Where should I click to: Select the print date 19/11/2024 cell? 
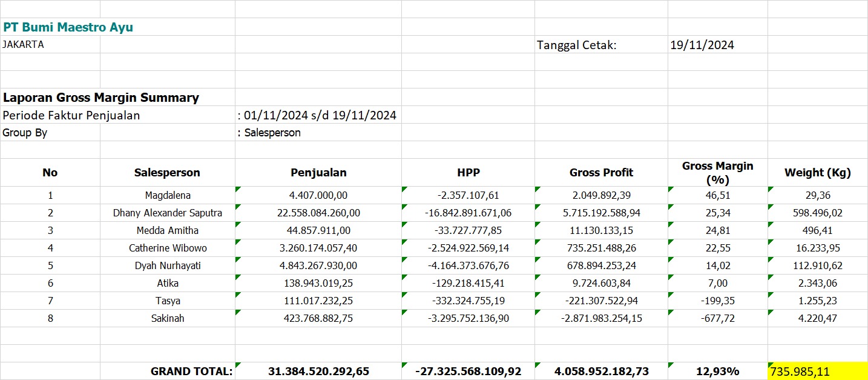(702, 45)
